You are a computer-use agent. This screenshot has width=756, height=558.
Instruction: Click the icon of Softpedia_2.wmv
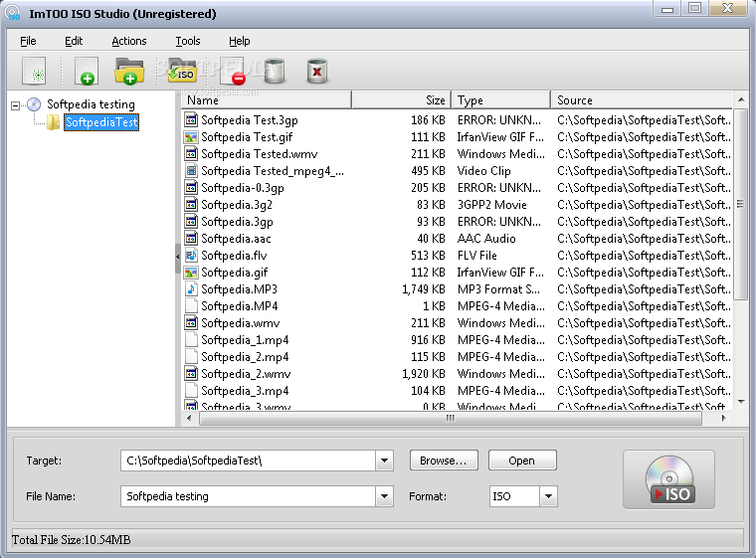[x=191, y=373]
